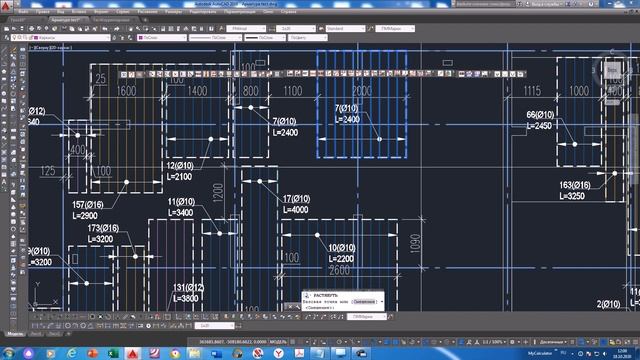640x360 pixels.
Task: Switch to the Лист1 layout tab
Action: pos(36,334)
